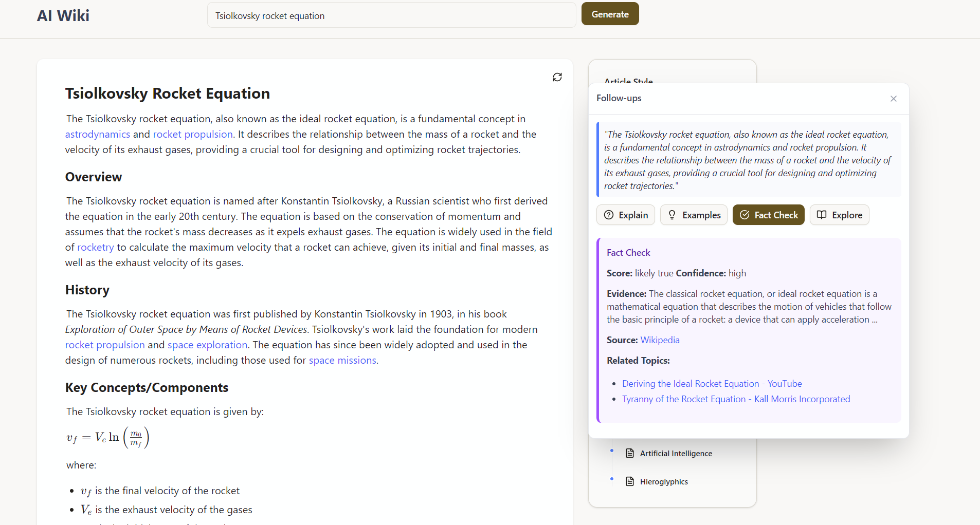Click the question mark icon in Explain
This screenshot has width=980, height=525.
click(609, 215)
